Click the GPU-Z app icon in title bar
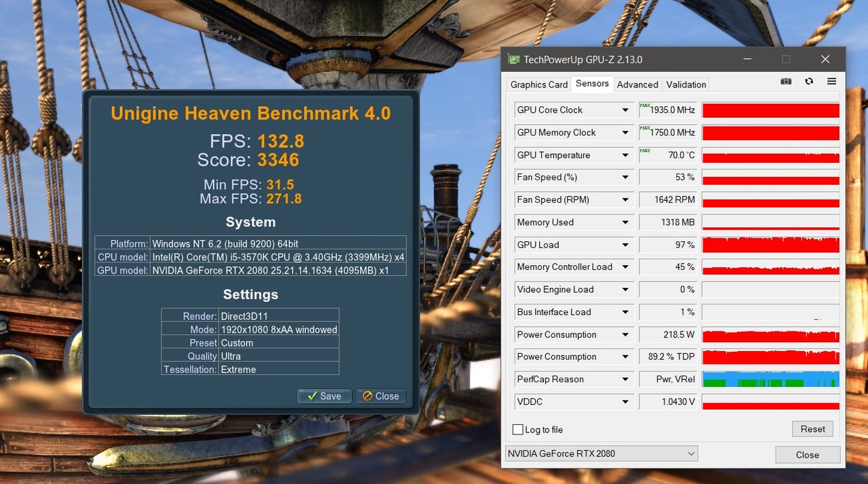Image resolution: width=868 pixels, height=484 pixels. coord(515,60)
